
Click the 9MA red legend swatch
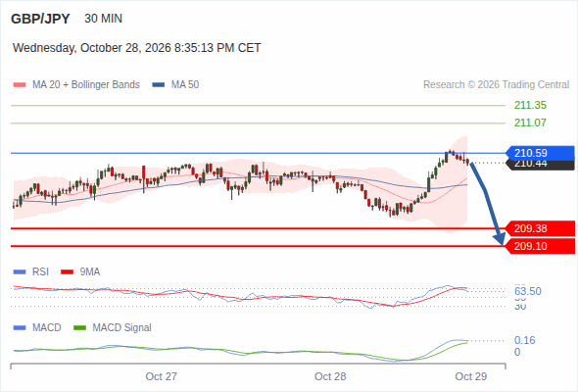[67, 272]
